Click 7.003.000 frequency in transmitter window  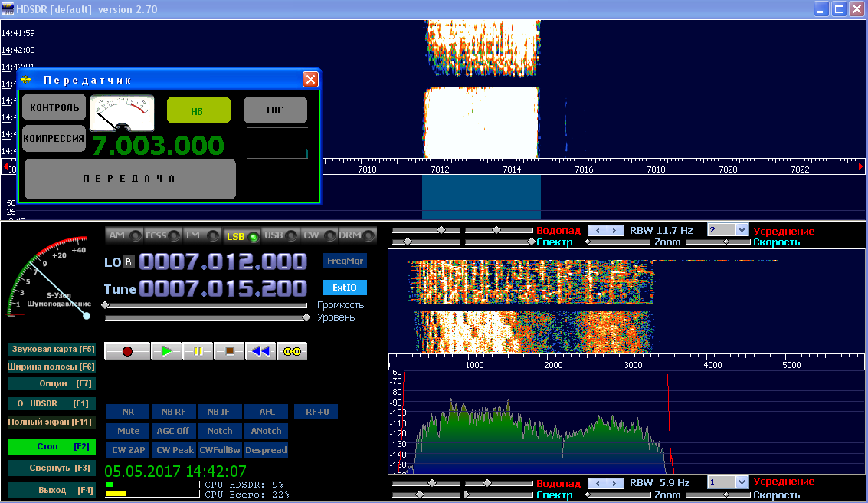[x=159, y=146]
